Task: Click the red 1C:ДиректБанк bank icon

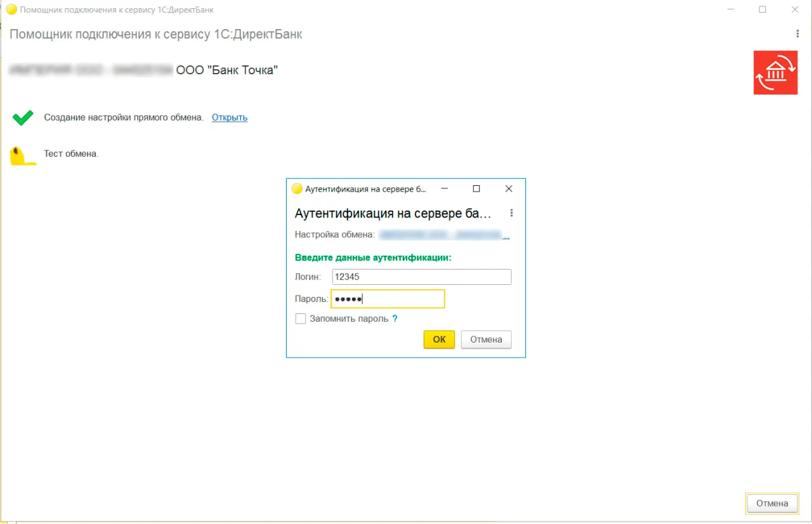Action: click(775, 73)
